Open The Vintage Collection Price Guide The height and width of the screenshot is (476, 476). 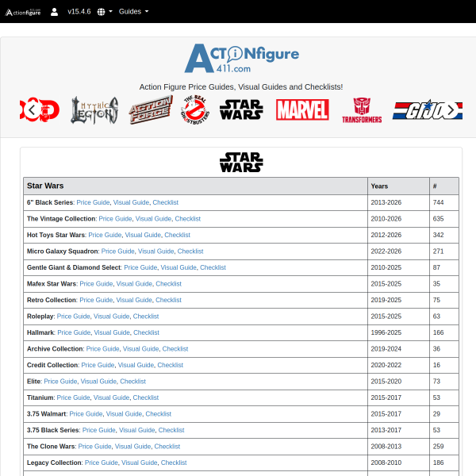pos(115,219)
